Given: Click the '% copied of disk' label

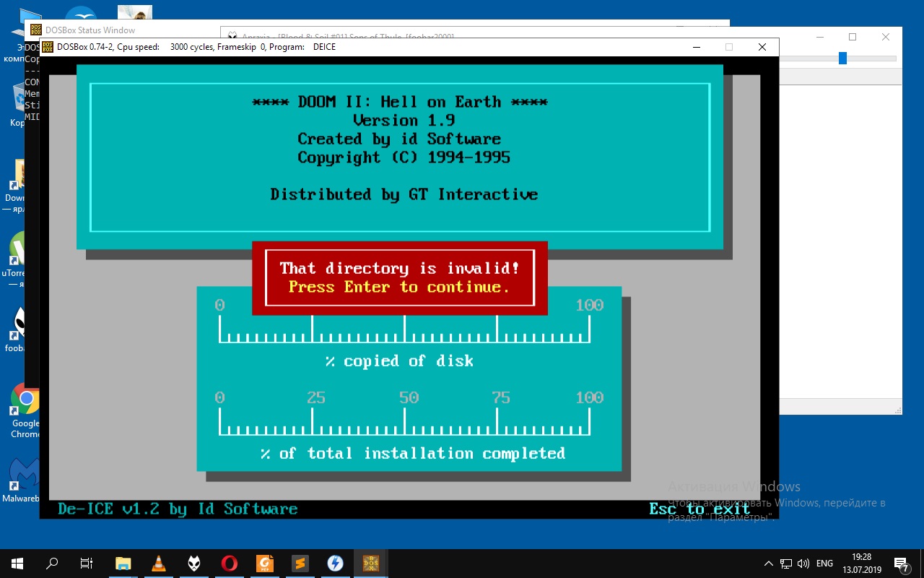Looking at the screenshot, I should pos(399,361).
